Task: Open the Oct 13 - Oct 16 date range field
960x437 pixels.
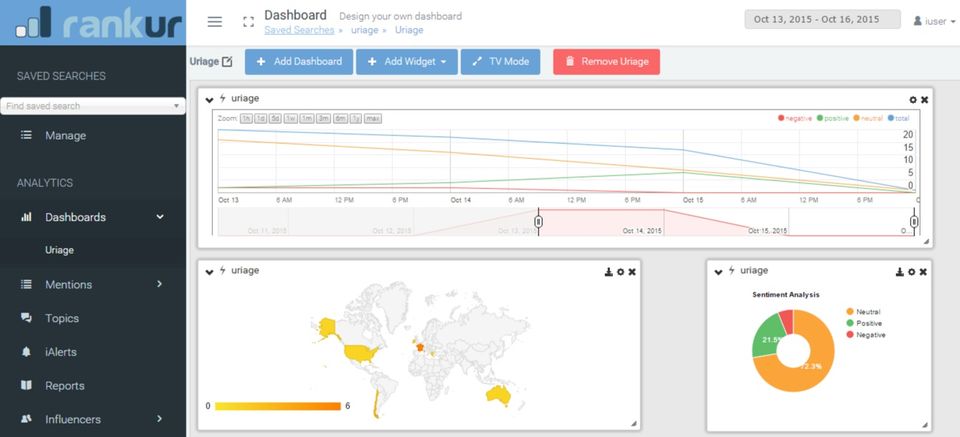Action: [822, 19]
